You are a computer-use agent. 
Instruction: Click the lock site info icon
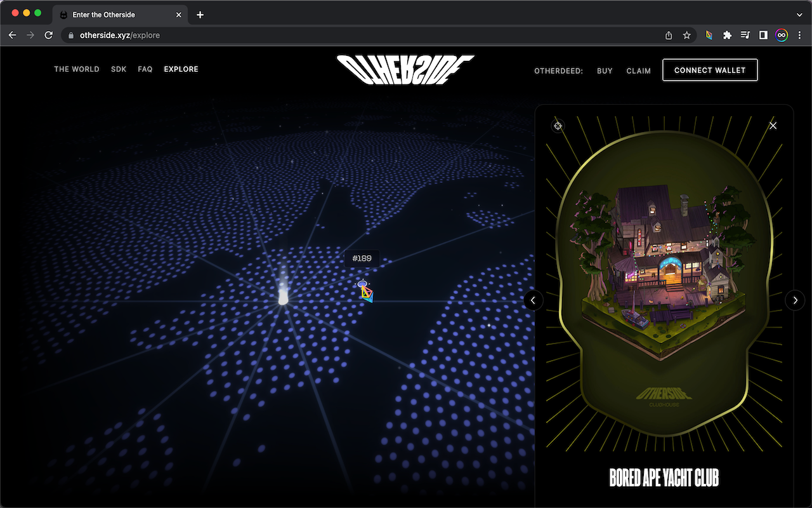tap(71, 36)
